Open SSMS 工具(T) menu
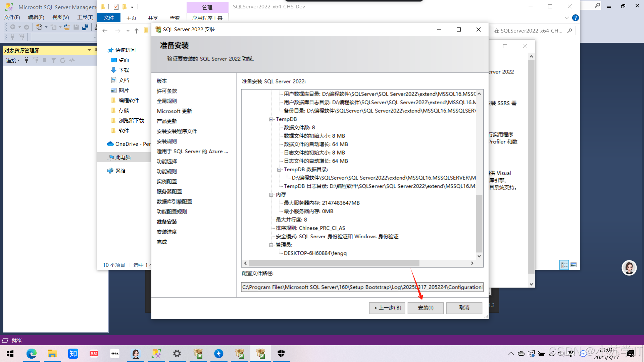644x362 pixels. pyautogui.click(x=86, y=17)
